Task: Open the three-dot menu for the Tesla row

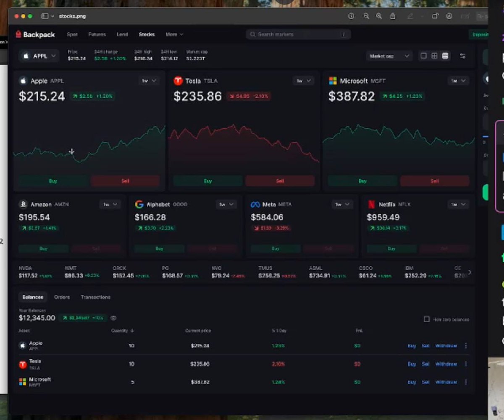Action: pos(466,364)
